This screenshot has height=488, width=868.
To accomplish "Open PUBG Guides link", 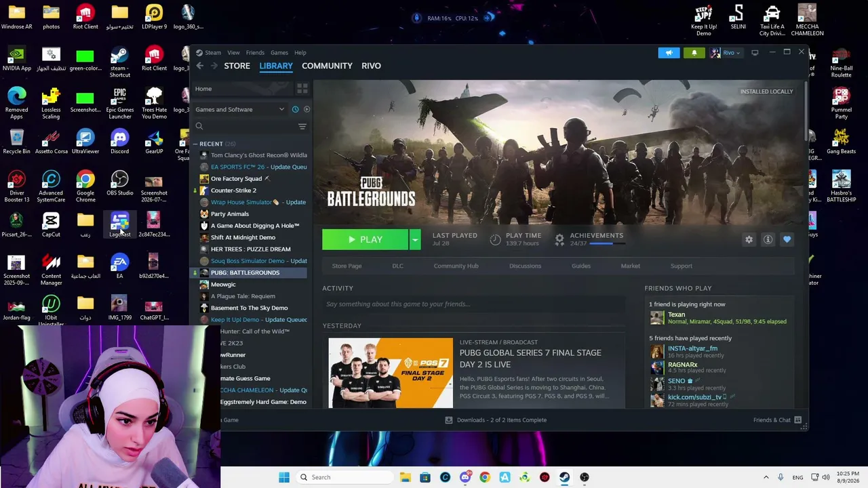I will point(581,266).
